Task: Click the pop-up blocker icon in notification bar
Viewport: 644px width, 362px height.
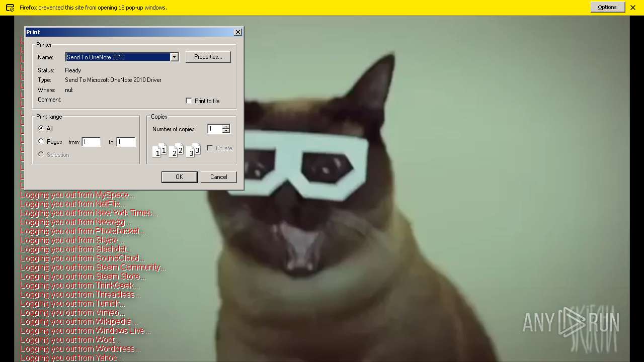Action: point(10,8)
